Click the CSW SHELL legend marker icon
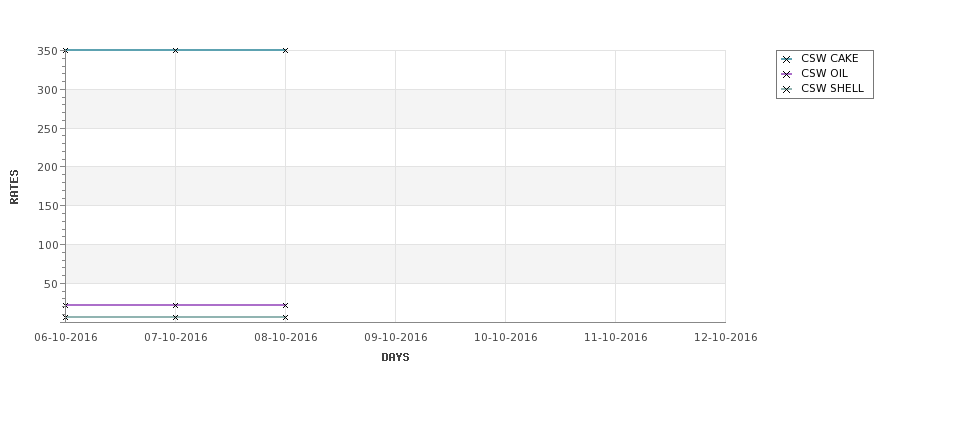 [x=786, y=90]
